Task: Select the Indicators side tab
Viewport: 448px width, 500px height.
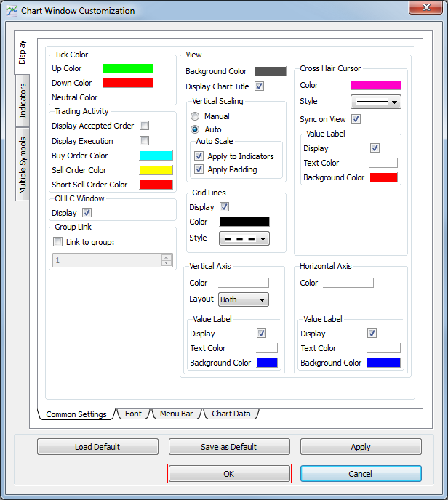Action: point(23,100)
